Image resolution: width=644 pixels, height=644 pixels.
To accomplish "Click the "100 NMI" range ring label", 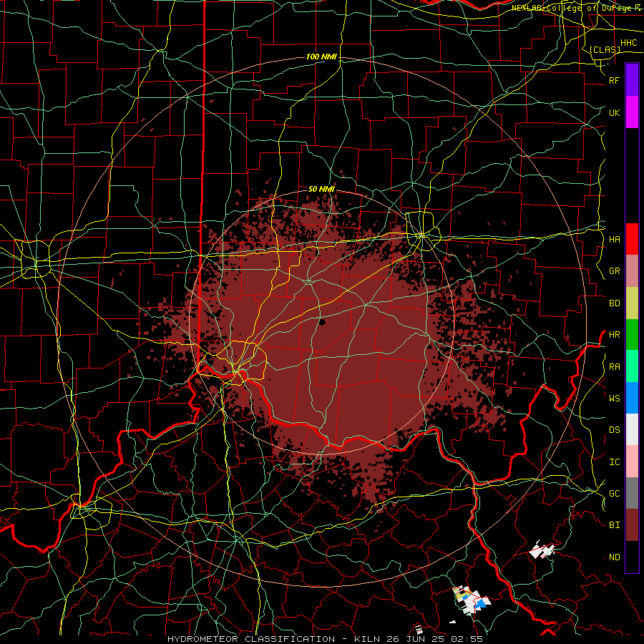I will (x=321, y=57).
